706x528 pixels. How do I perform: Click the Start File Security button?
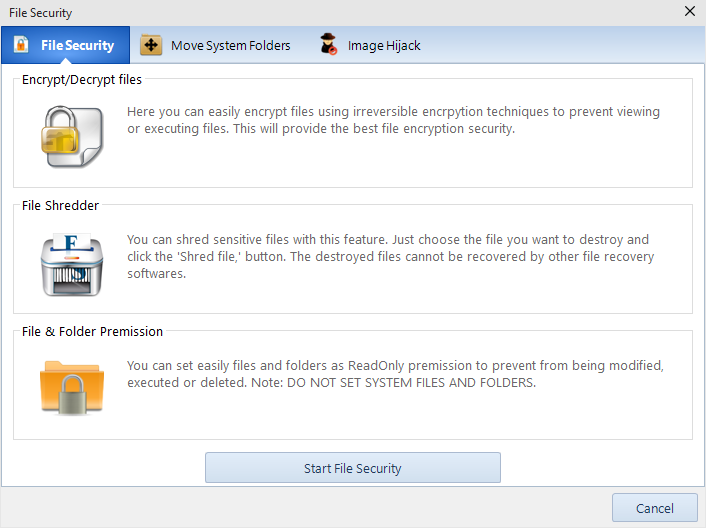(x=353, y=468)
